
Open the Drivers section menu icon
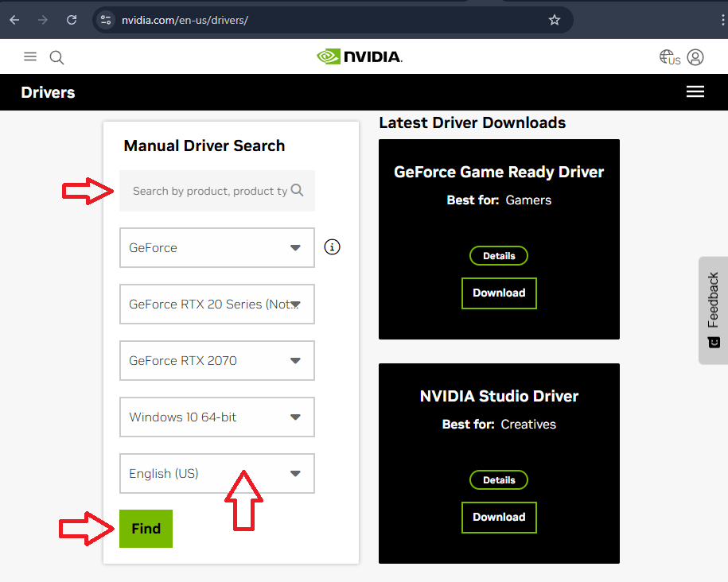point(695,91)
